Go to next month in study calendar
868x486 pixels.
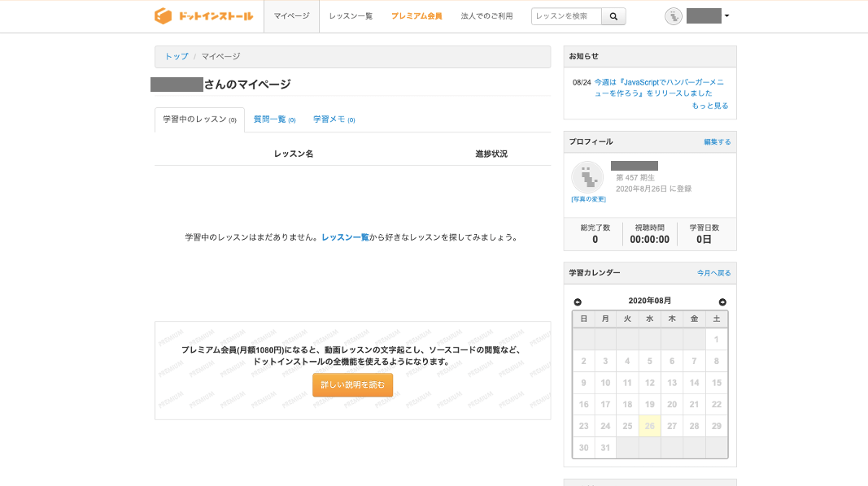click(722, 302)
